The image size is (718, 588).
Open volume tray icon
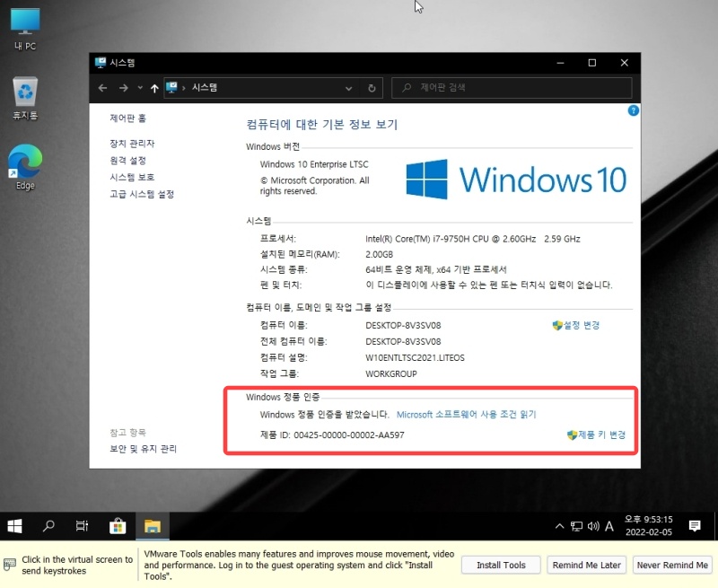[x=593, y=526]
